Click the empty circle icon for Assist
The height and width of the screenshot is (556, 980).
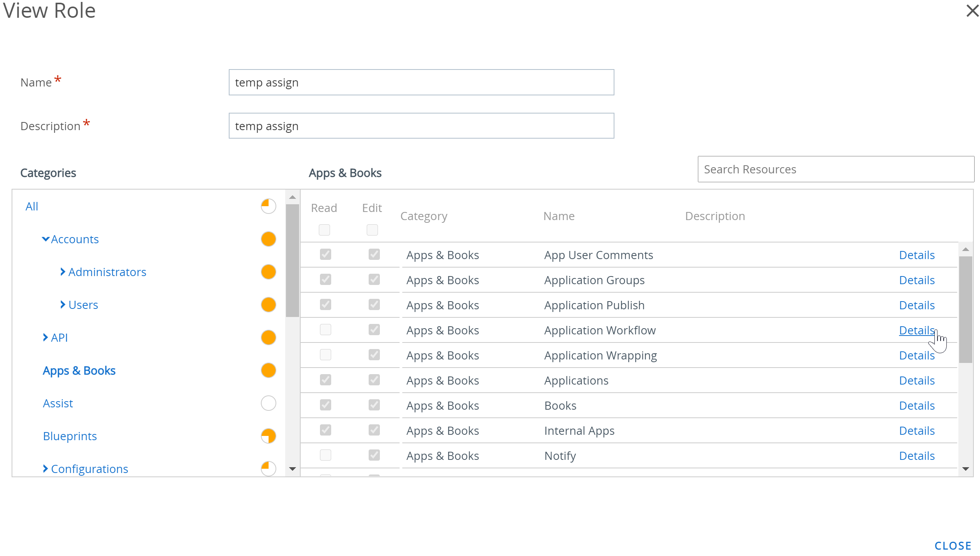268,402
